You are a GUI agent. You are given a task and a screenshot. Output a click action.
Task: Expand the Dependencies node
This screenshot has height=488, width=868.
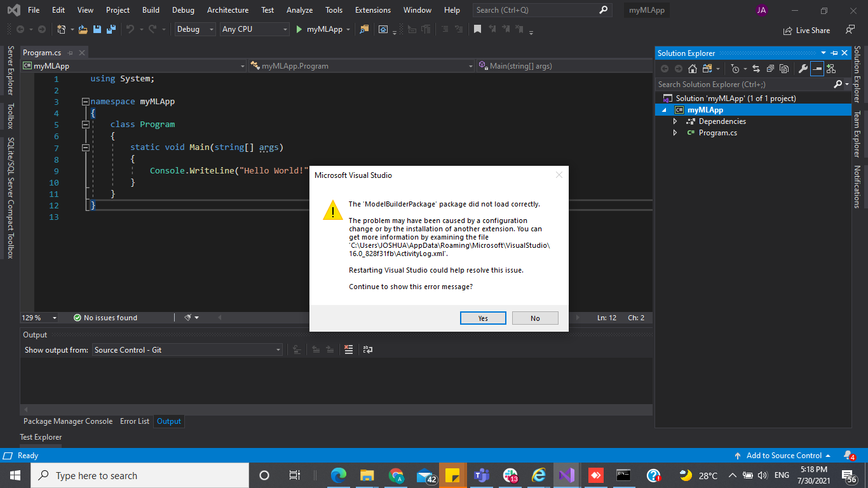pos(675,121)
